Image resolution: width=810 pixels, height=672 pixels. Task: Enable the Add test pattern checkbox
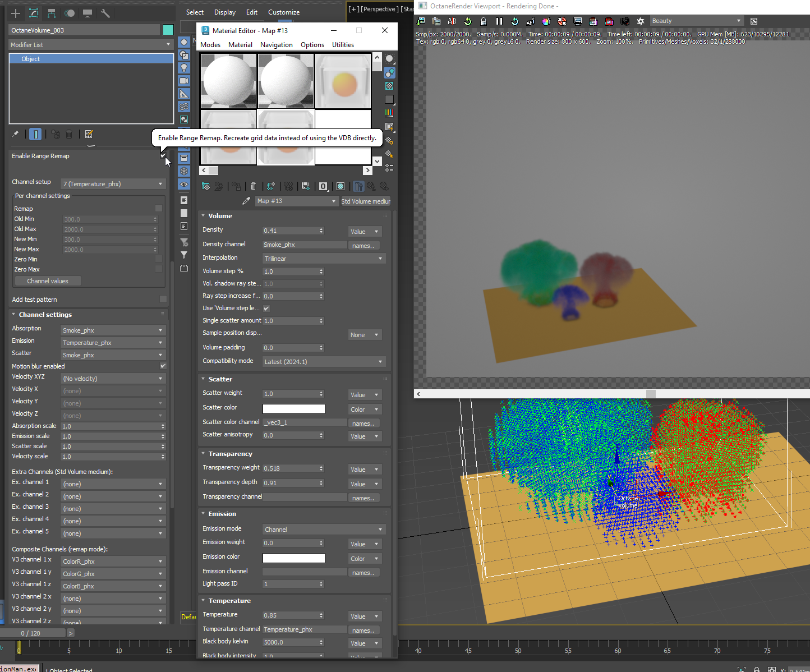163,300
